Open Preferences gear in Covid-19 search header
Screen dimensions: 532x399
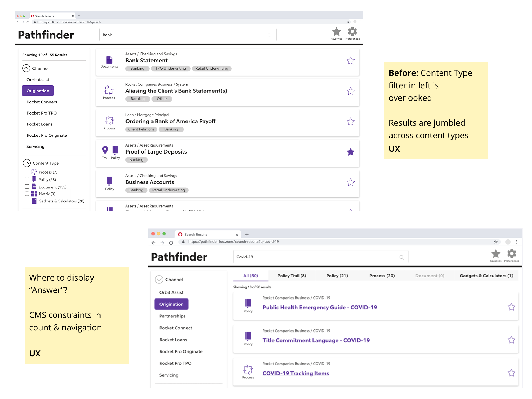(511, 254)
